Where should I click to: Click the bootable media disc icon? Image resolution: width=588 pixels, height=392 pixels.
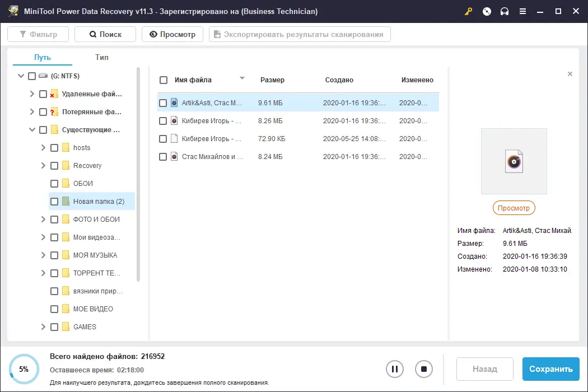point(487,11)
